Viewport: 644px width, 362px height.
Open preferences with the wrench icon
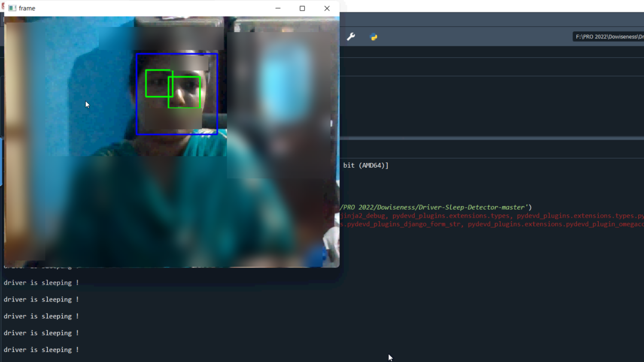click(351, 37)
